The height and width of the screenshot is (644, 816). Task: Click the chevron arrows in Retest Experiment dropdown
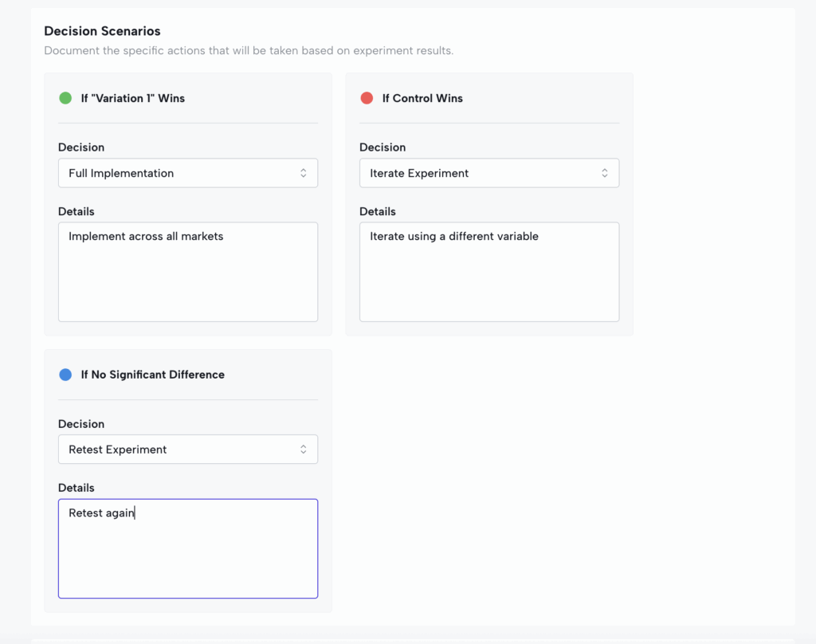[x=303, y=450]
